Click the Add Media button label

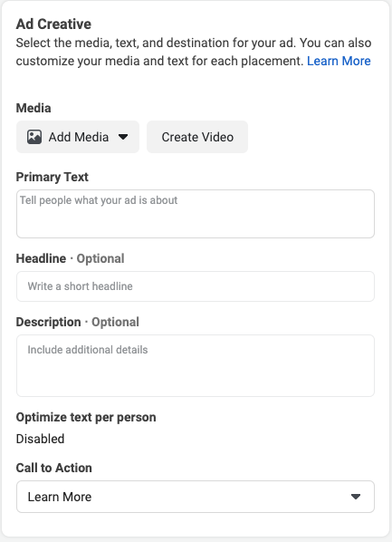[79, 137]
